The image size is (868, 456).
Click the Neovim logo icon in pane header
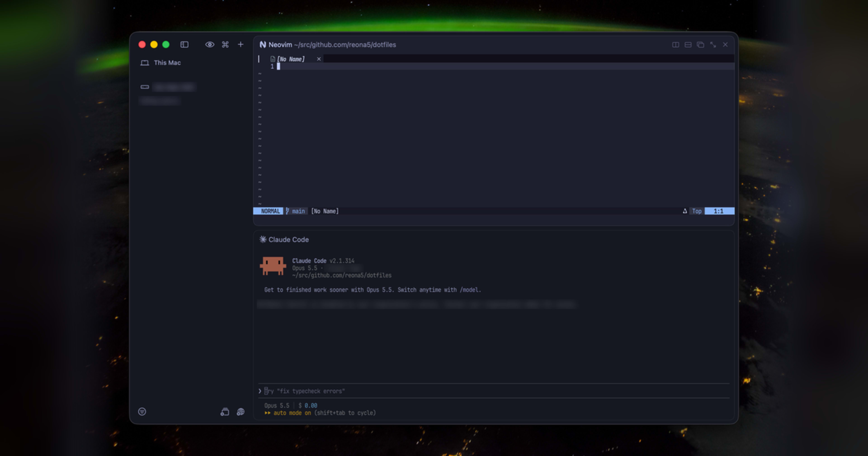tap(263, 45)
